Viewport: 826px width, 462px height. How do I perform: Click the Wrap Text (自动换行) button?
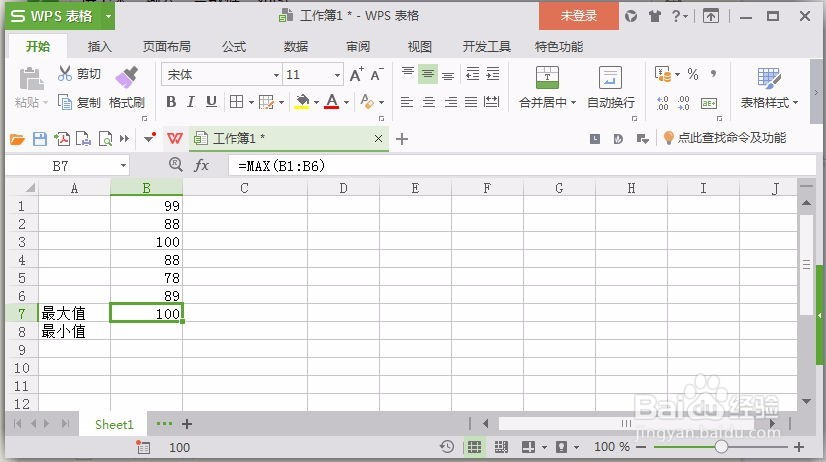pos(611,87)
